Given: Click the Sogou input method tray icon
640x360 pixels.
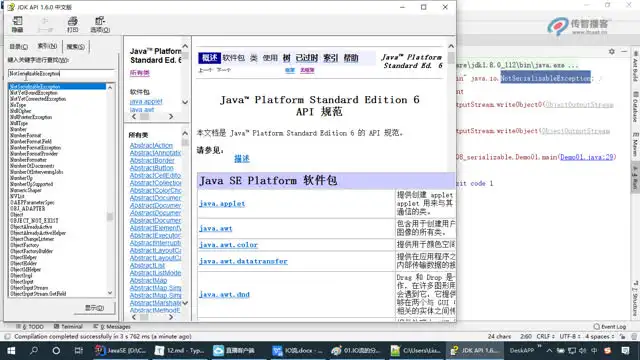Looking at the screenshot, I should click(608, 351).
